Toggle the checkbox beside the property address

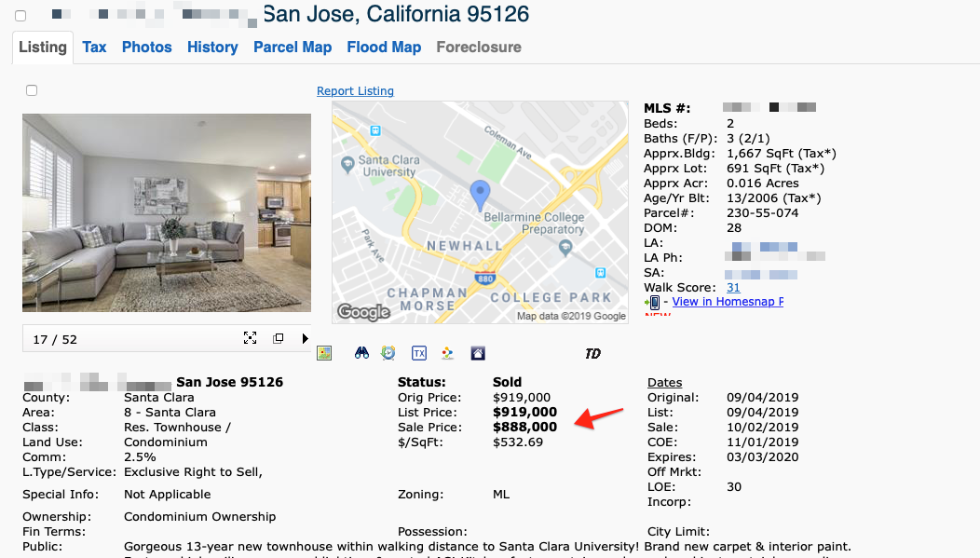click(20, 16)
